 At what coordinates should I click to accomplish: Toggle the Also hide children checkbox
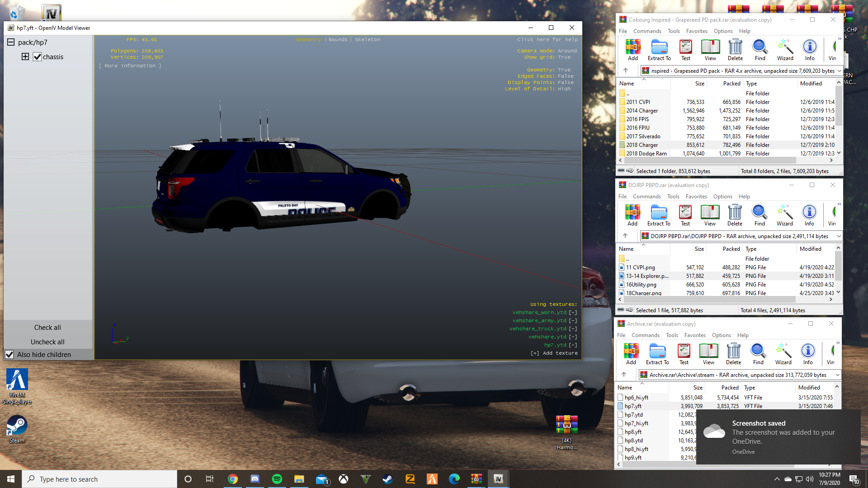[x=9, y=355]
